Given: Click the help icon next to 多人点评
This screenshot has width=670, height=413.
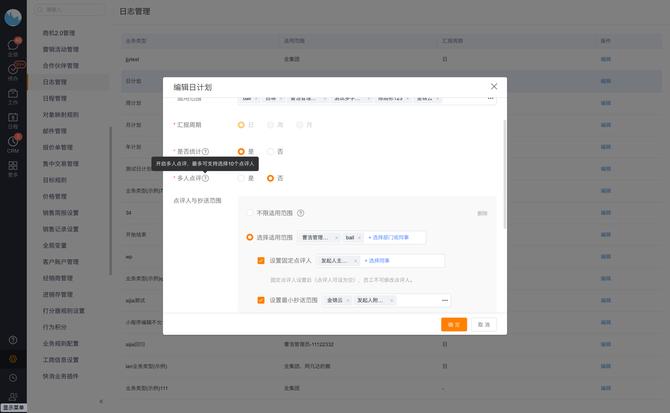Looking at the screenshot, I should (206, 178).
